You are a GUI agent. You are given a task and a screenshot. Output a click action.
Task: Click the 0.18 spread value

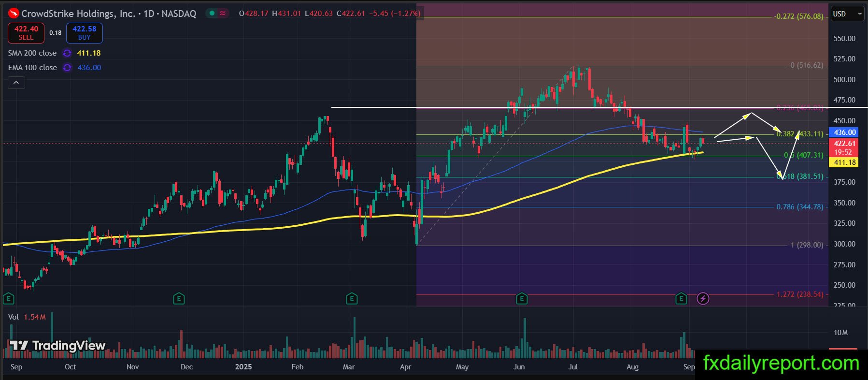point(56,33)
